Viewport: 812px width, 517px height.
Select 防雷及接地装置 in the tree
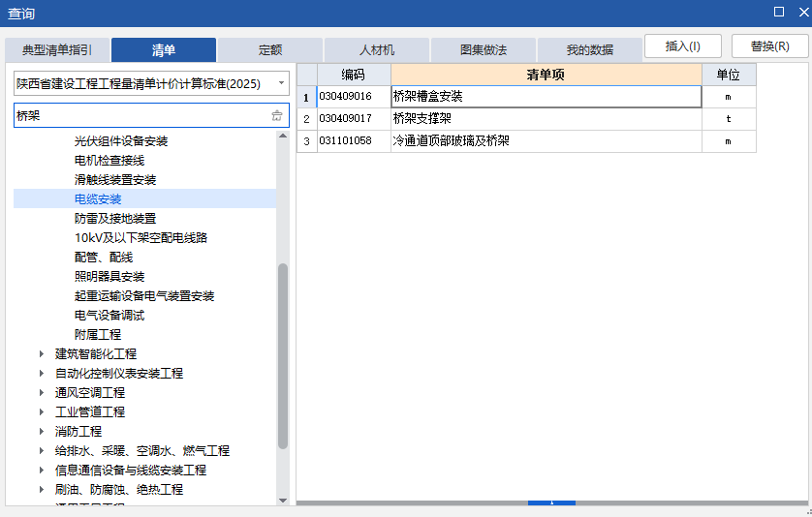[115, 219]
